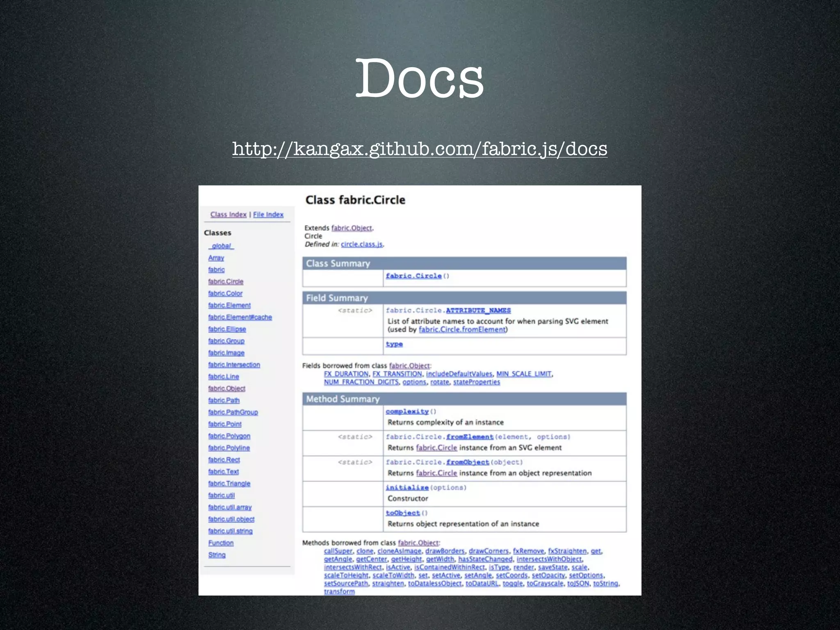This screenshot has height=630, width=840.
Task: Select fabric.Circle in the Classes list
Action: (x=226, y=281)
